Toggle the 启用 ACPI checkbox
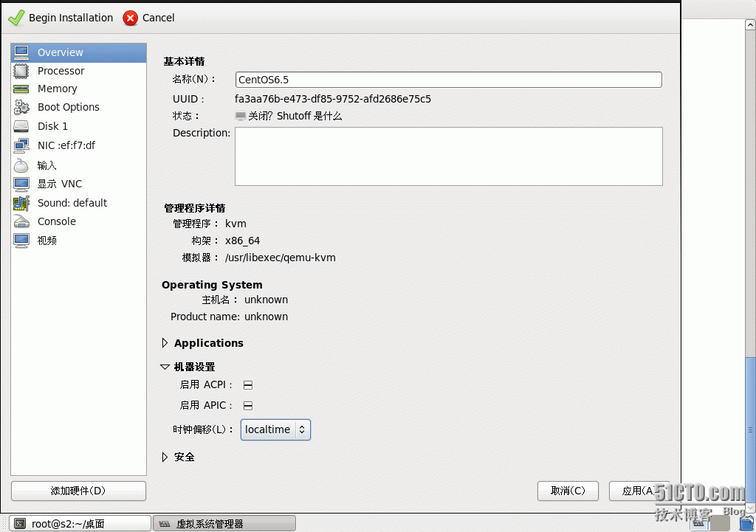The width and height of the screenshot is (756, 532). pyautogui.click(x=248, y=385)
